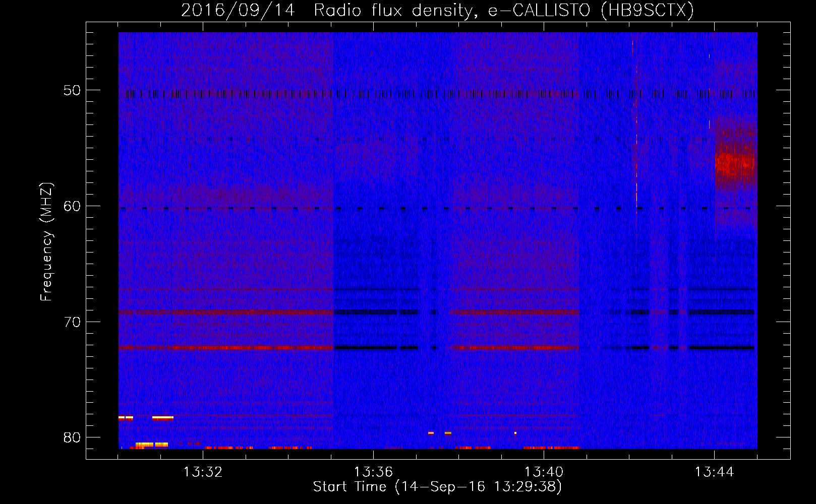Image resolution: width=816 pixels, height=504 pixels.
Task: Click the 13:36 time tick label
Action: (373, 472)
